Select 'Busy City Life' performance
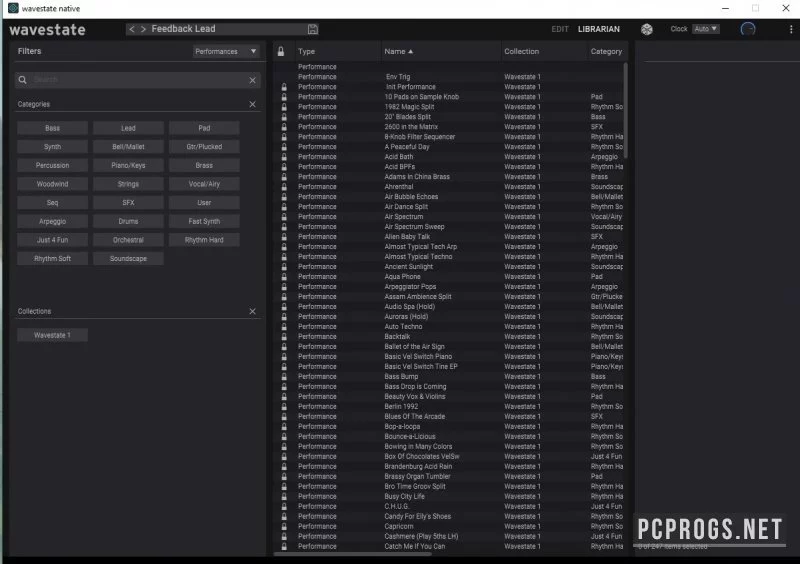The width and height of the screenshot is (800, 564). [x=404, y=497]
